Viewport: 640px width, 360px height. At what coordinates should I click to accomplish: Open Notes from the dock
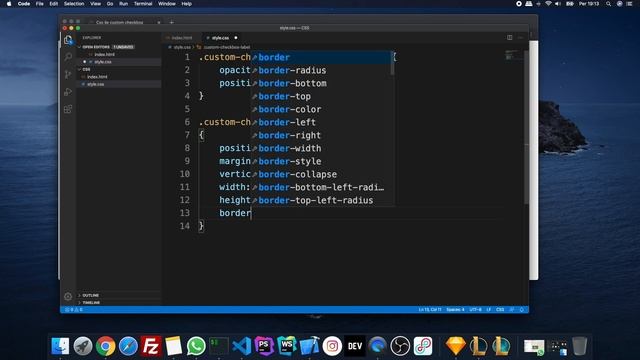pyautogui.click(x=173, y=346)
